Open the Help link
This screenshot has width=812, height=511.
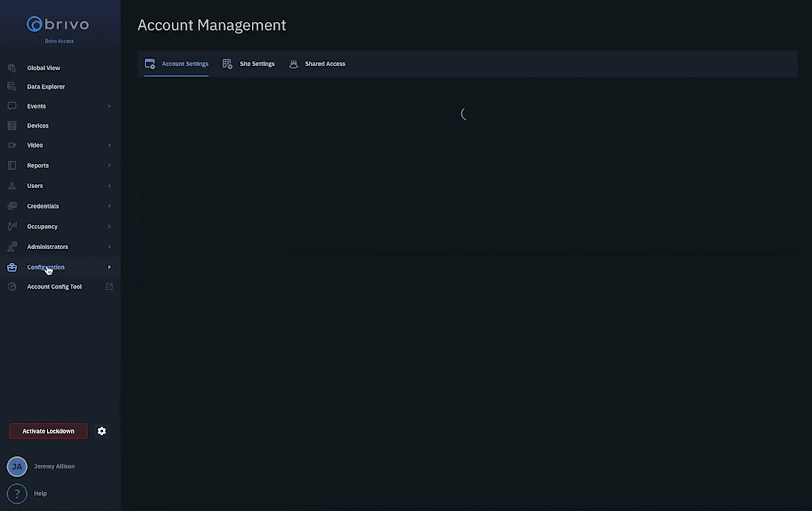[40, 493]
